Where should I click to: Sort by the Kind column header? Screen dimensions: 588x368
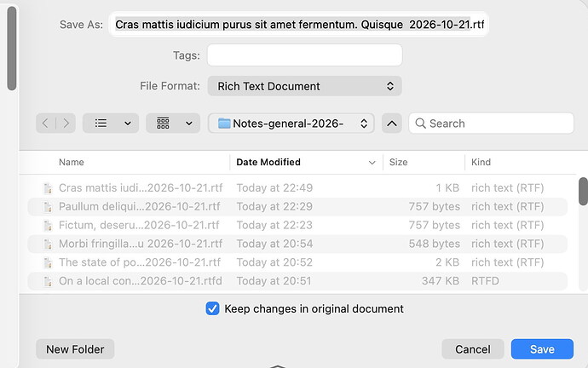[x=481, y=162]
